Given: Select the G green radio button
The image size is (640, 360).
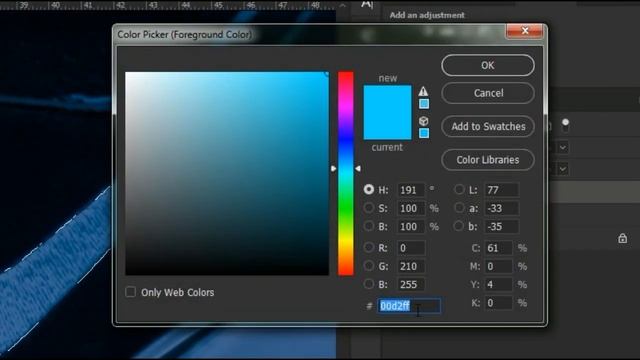Looking at the screenshot, I should (369, 266).
